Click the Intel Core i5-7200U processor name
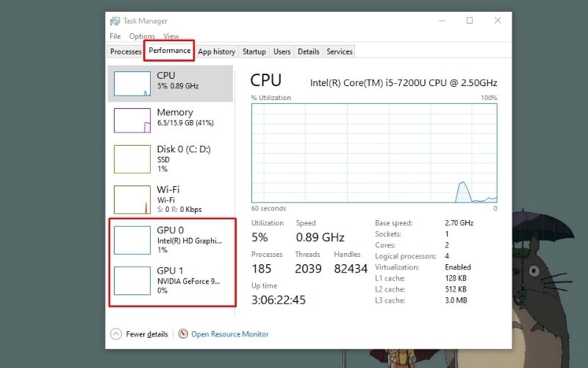Image resolution: width=588 pixels, height=368 pixels. click(x=404, y=82)
